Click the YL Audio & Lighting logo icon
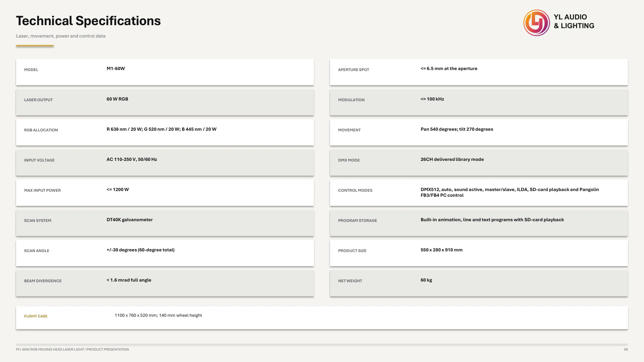The width and height of the screenshot is (644, 362). (x=537, y=23)
